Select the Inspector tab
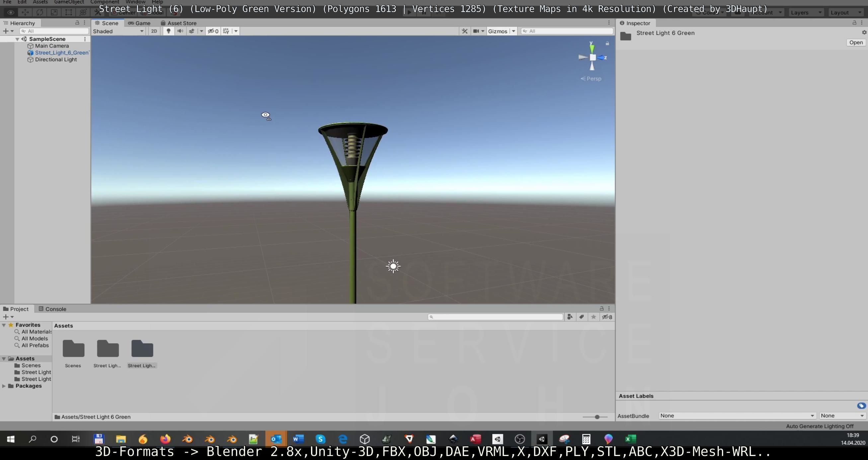Screen dimensions: 868x460 point(635,23)
